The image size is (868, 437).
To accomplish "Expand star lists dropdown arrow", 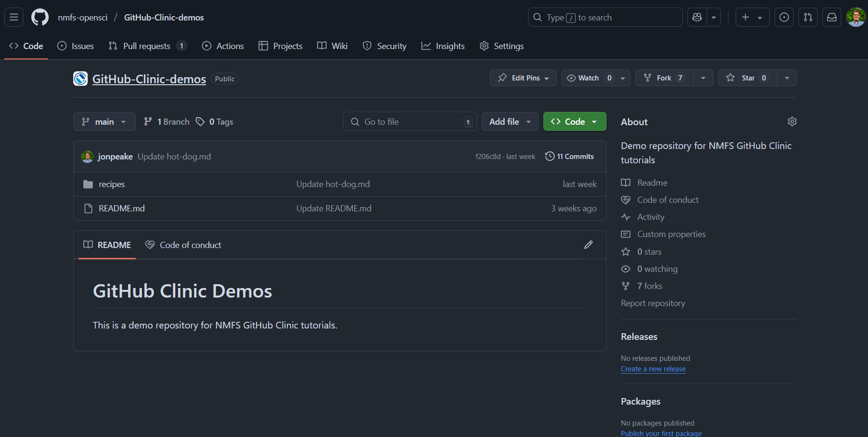I will pyautogui.click(x=787, y=78).
